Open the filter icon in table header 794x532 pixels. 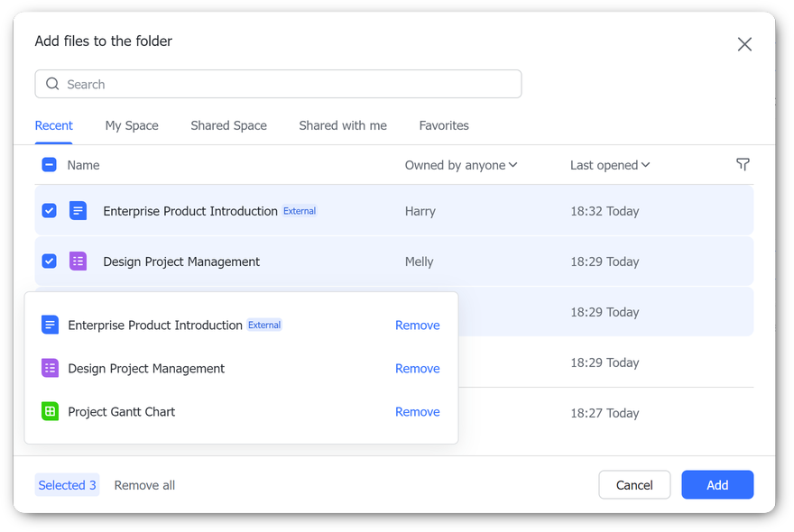coord(743,165)
